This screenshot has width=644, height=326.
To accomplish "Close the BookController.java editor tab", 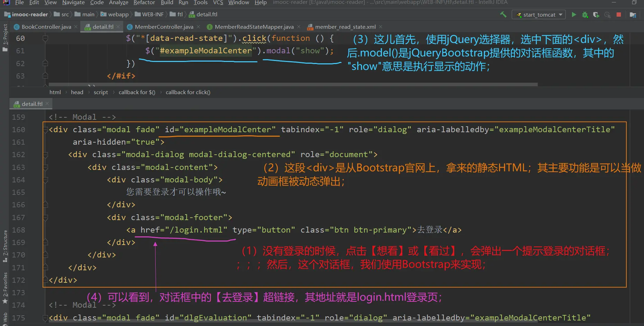I will point(76,27).
